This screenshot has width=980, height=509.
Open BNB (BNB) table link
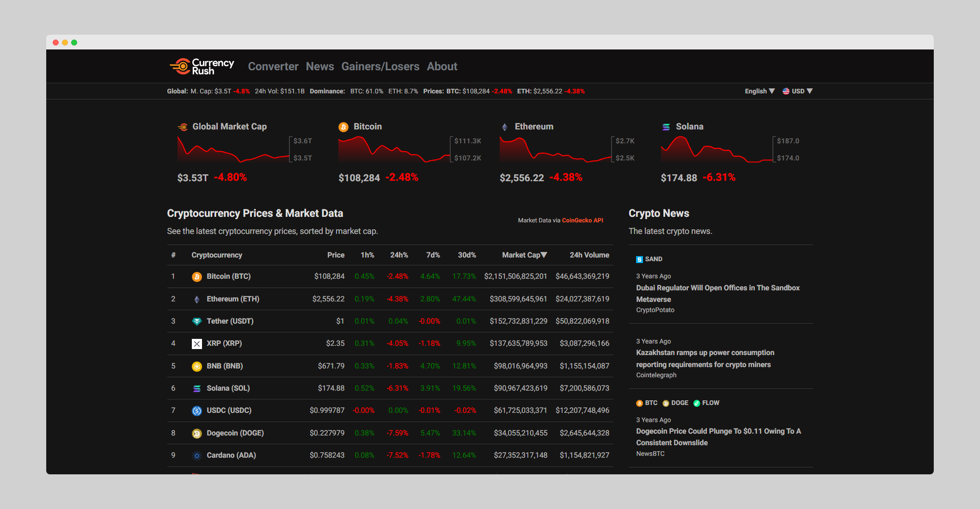pos(225,366)
